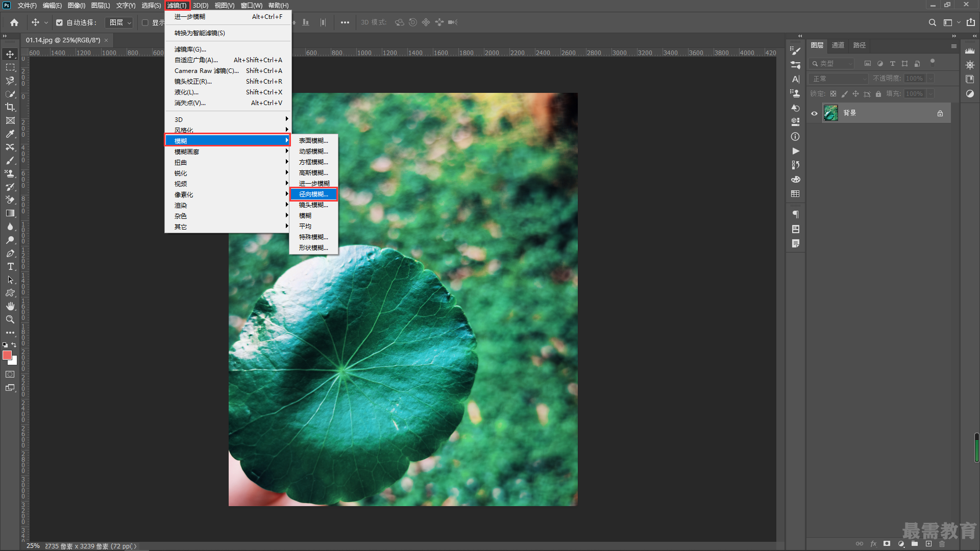Toggle lock transparent pixels

point(833,94)
